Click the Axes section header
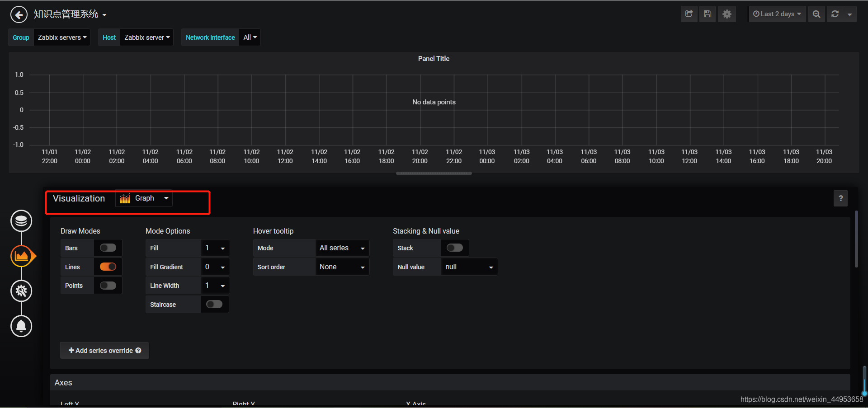The width and height of the screenshot is (868, 408). tap(450, 383)
